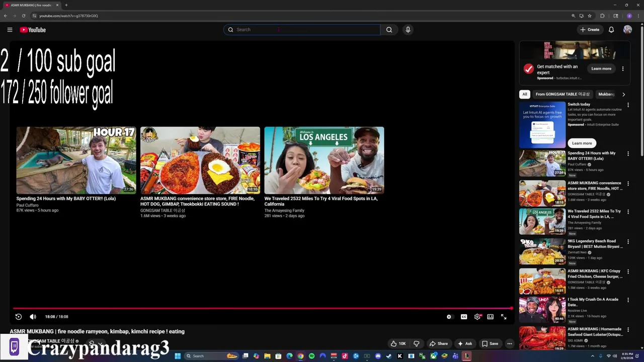Screen dimensions: 644x362
Task: Click the Ask button
Action: [464, 344]
